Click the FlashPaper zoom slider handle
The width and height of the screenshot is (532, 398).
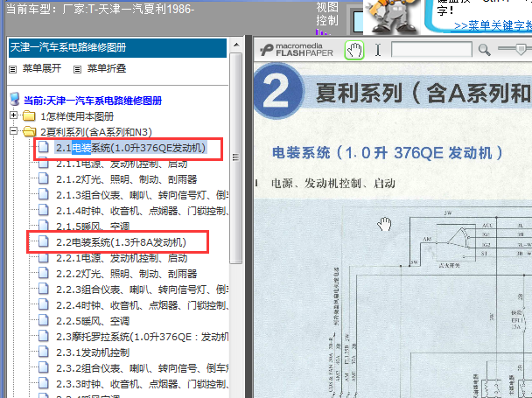[x=521, y=49]
